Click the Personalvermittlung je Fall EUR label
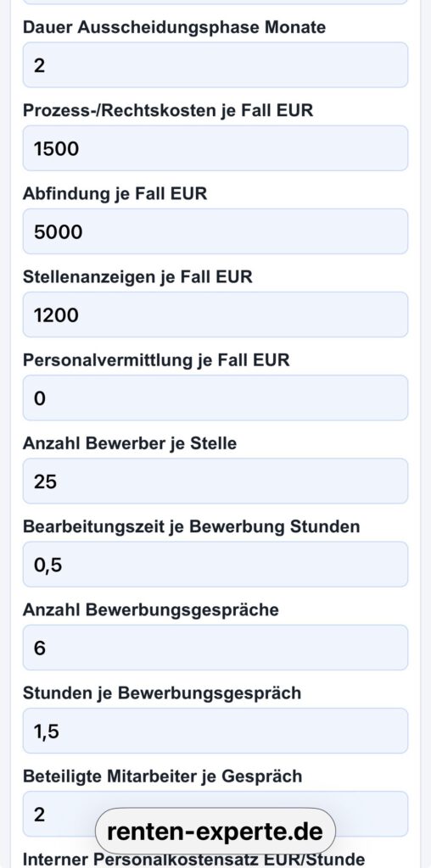 156,359
